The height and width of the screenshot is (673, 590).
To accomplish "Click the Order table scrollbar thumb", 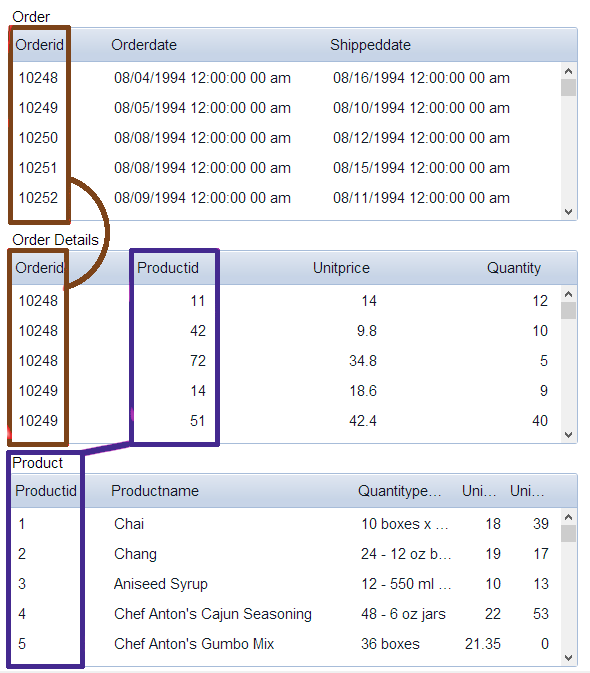I will pos(568,88).
